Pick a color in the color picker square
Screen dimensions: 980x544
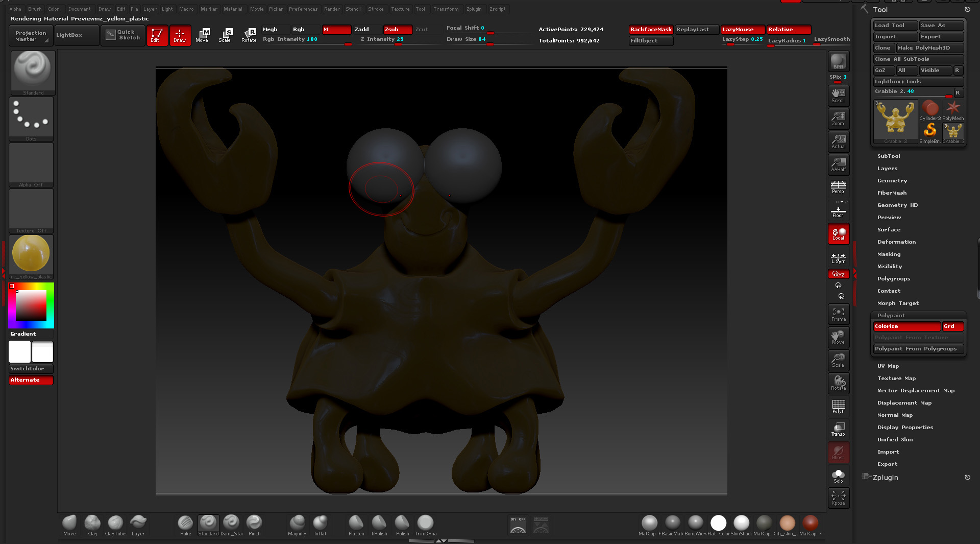tap(31, 305)
